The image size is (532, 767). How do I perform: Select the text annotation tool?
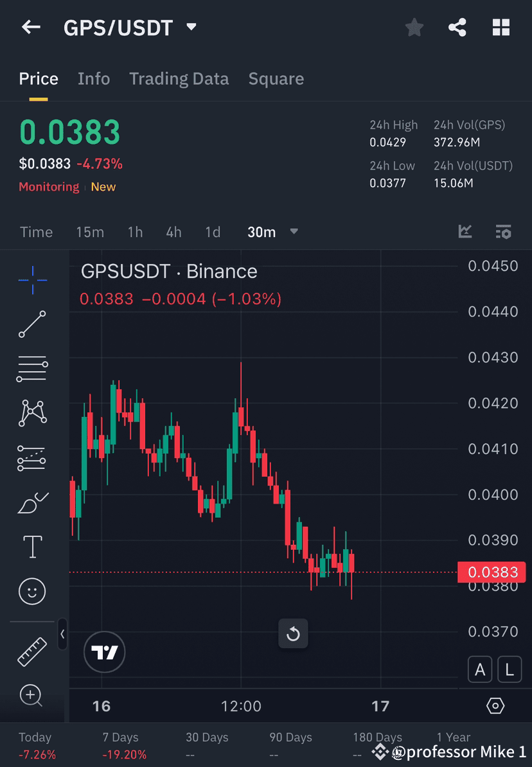click(32, 547)
